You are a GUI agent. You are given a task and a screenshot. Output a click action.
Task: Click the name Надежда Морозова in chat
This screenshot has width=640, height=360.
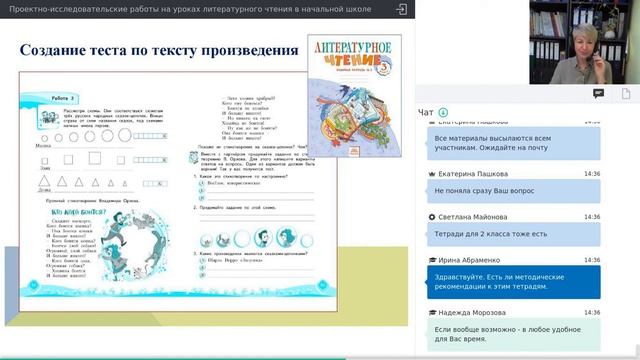(472, 313)
